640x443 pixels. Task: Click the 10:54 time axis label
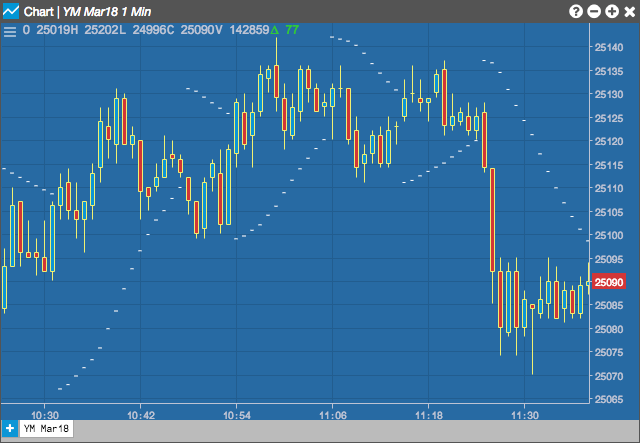point(237,415)
